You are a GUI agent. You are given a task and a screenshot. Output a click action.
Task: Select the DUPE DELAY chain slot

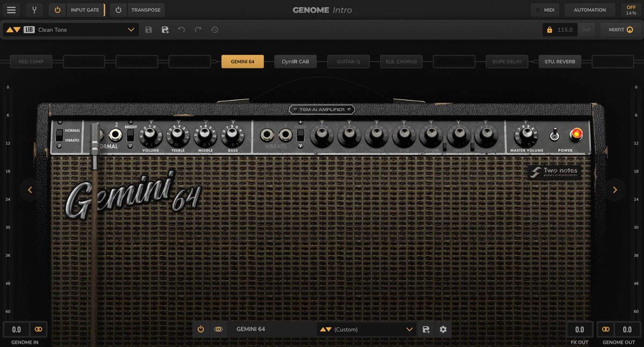(x=507, y=62)
